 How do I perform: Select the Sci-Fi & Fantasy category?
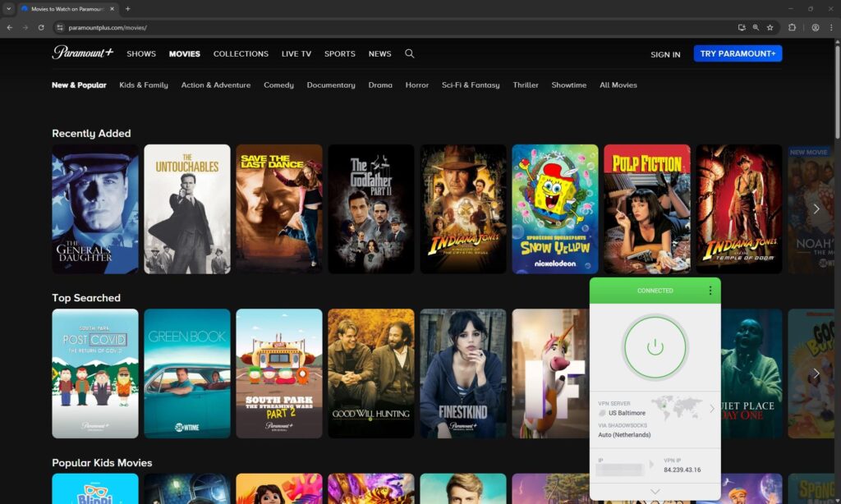pos(471,85)
